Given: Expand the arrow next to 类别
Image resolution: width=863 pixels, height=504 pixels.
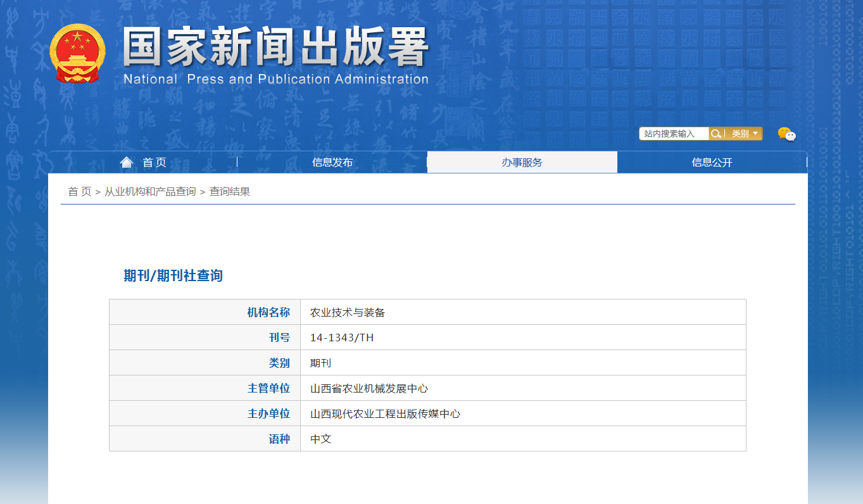Looking at the screenshot, I should (754, 134).
